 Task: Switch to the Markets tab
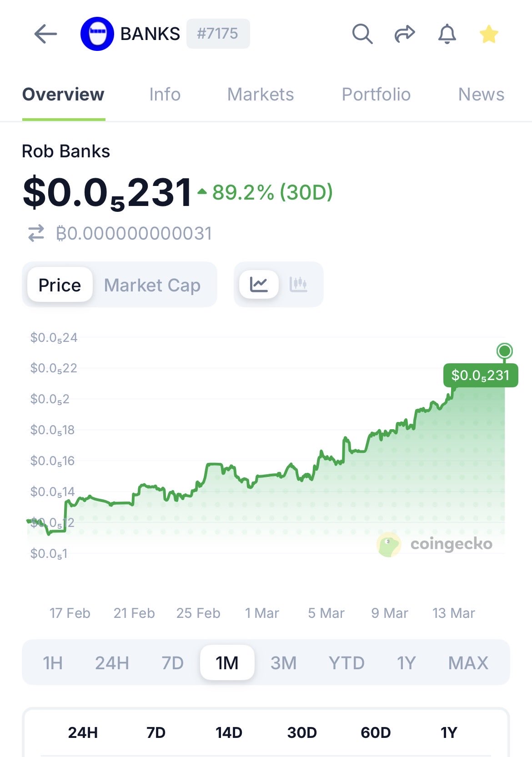pyautogui.click(x=261, y=95)
